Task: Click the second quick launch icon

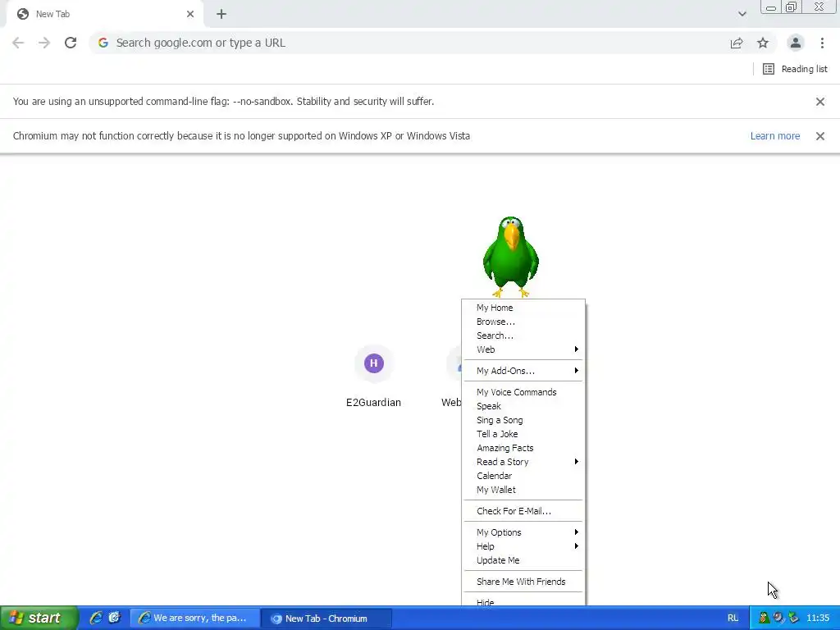Action: 115,618
